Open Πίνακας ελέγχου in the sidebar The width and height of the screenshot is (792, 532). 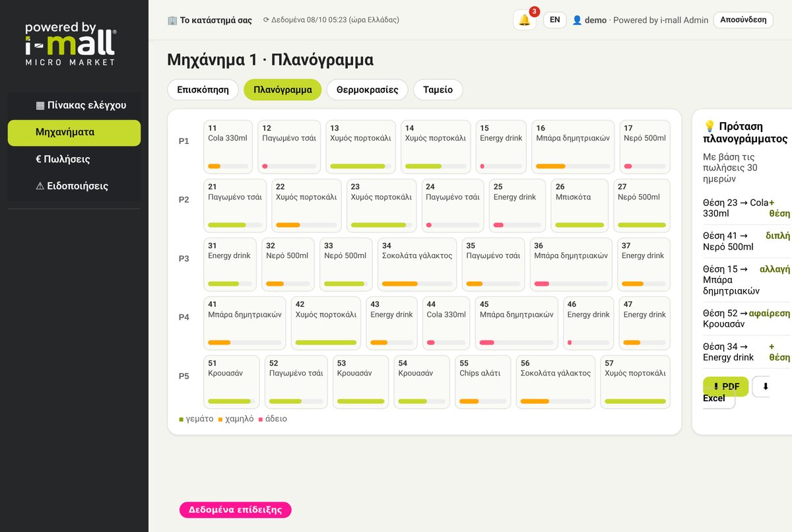[x=74, y=105]
